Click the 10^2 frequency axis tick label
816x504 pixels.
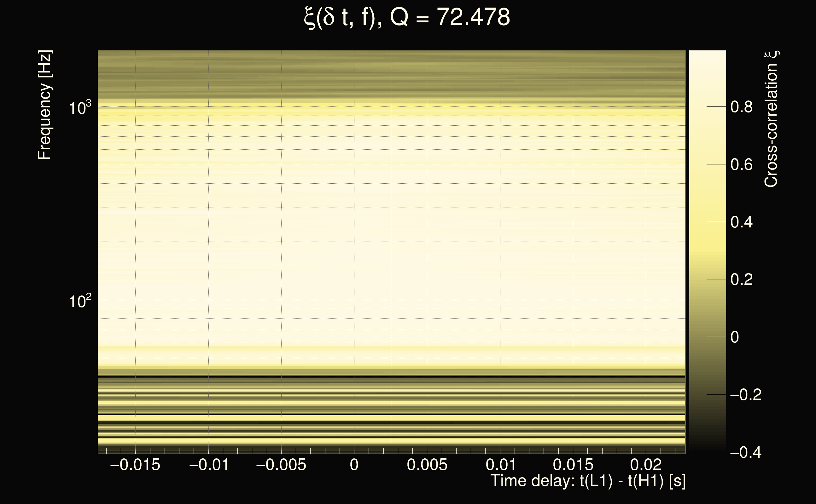[x=80, y=301]
